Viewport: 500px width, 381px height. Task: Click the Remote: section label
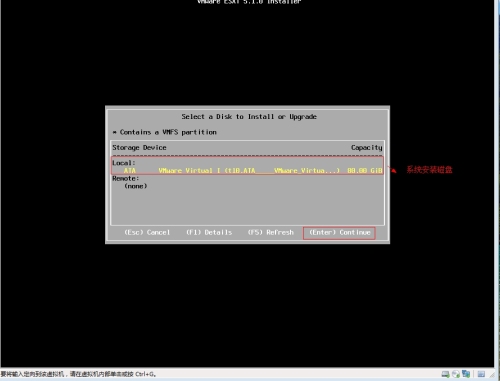point(126,178)
